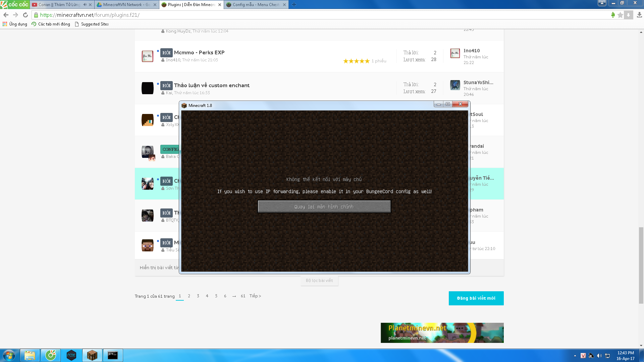Click the back navigation arrow

[6, 15]
